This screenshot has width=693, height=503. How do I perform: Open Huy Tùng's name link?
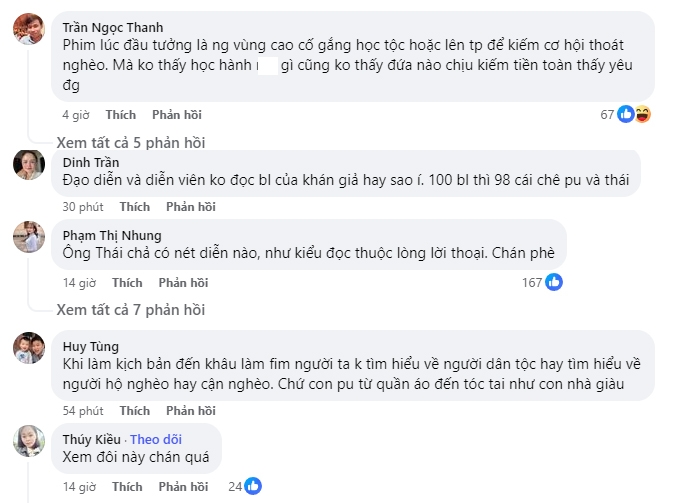91,347
